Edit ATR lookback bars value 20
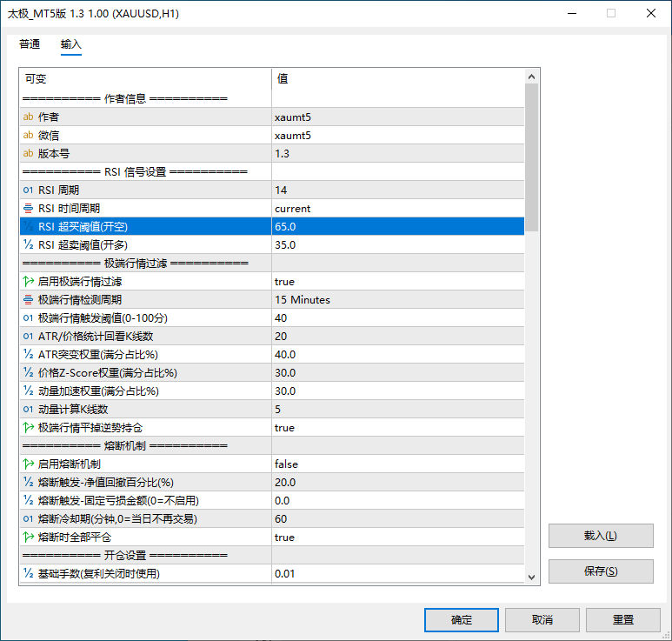 click(x=397, y=336)
